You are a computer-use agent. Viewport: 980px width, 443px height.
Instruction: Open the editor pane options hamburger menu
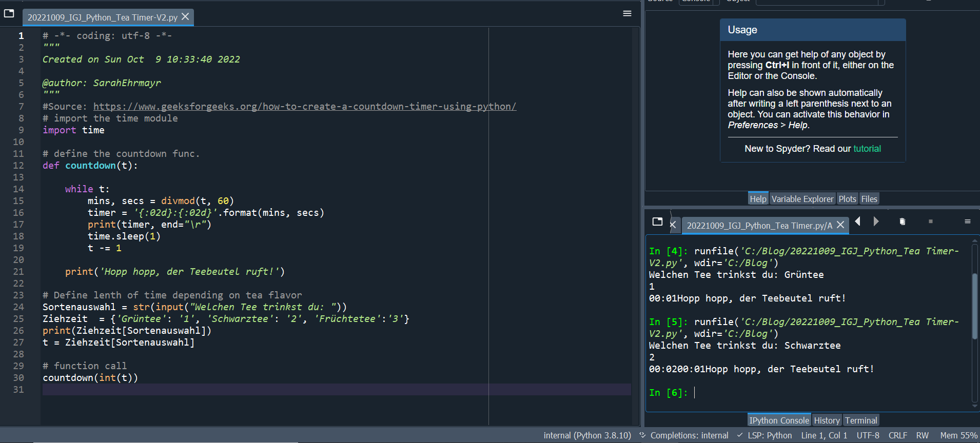[627, 14]
